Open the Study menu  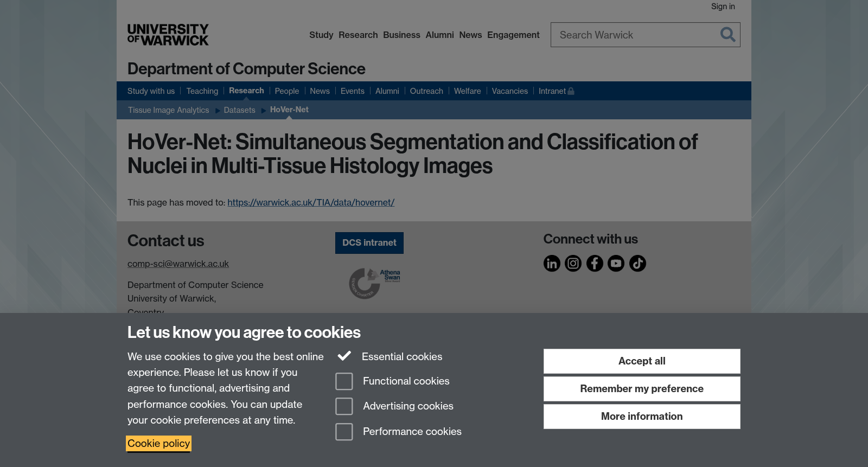pyautogui.click(x=321, y=35)
